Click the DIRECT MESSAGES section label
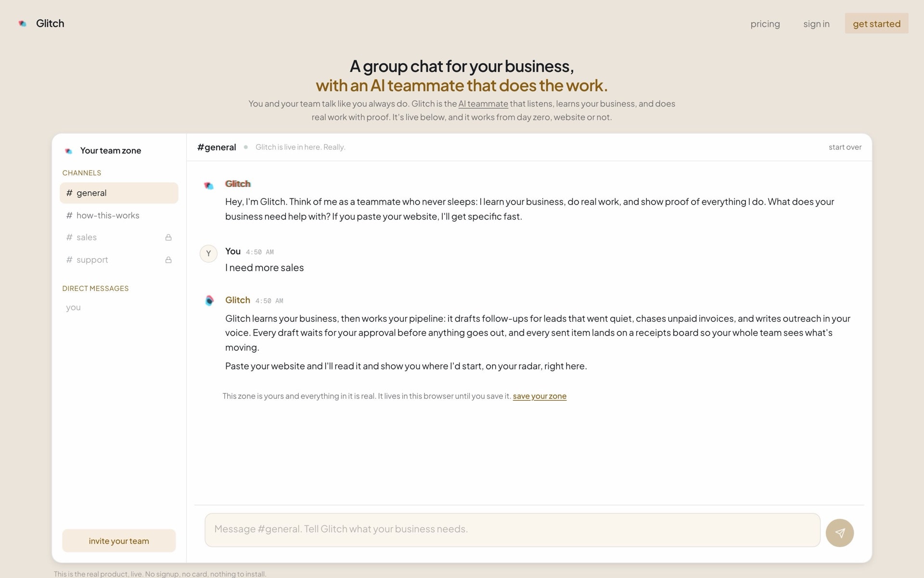Viewport: 924px width, 578px height. pyautogui.click(x=95, y=289)
